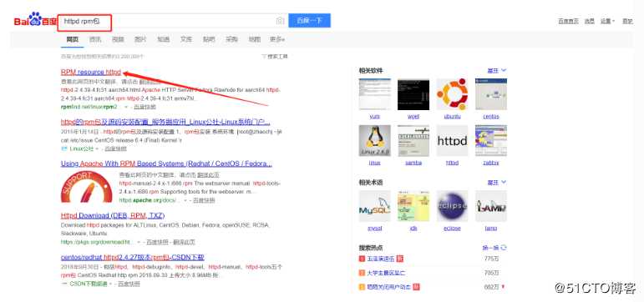
Task: Click the ubuntu text link
Action: 452,117
